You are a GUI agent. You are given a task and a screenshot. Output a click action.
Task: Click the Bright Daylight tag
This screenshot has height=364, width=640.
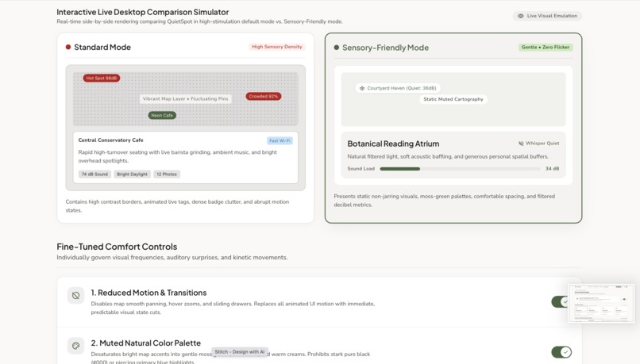(133, 174)
